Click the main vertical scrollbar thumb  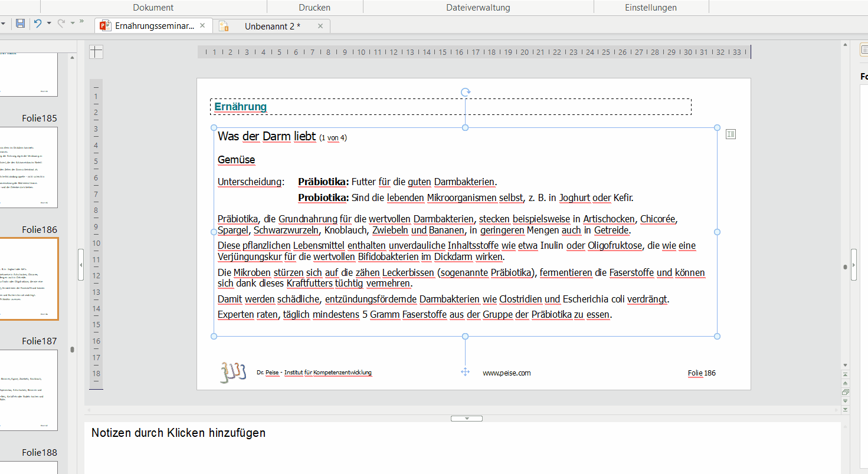845,267
